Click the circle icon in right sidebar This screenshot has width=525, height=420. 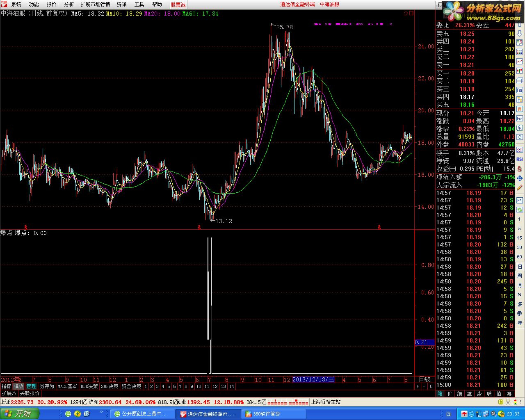tap(520, 137)
